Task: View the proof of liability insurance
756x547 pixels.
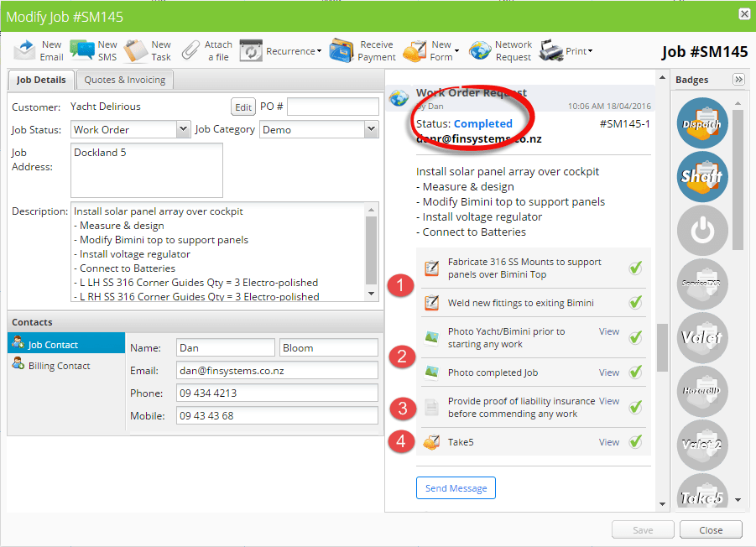Action: click(x=609, y=401)
